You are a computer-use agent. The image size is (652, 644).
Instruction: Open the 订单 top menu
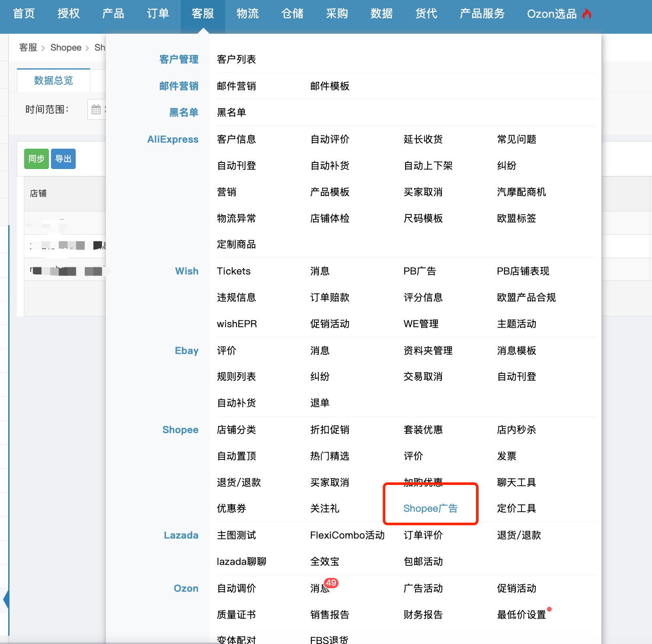pyautogui.click(x=158, y=14)
